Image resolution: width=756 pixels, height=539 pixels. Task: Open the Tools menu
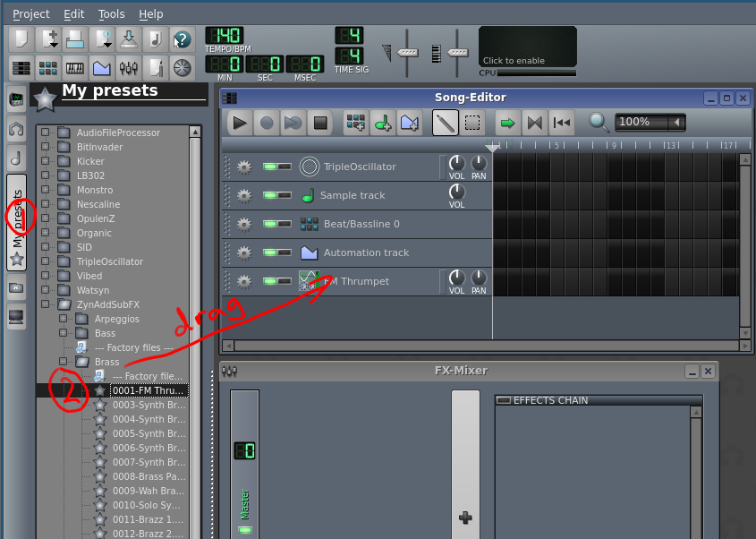click(111, 13)
